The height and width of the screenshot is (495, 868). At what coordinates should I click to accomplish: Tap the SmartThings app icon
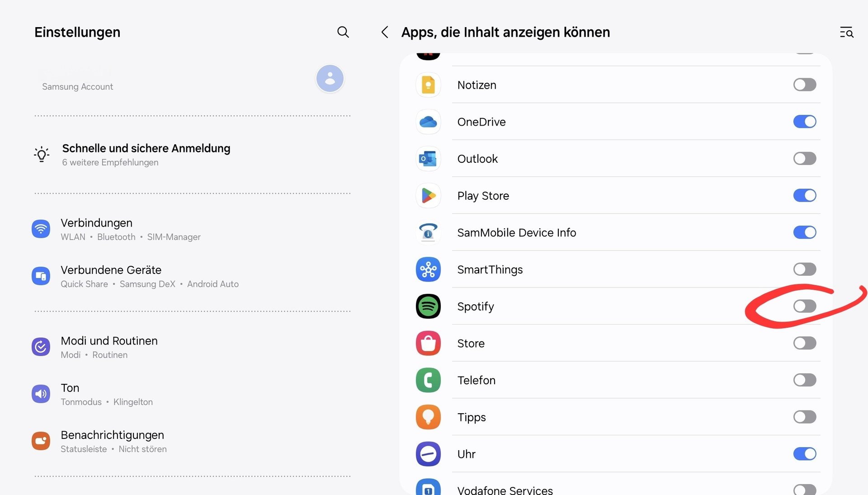(x=428, y=269)
